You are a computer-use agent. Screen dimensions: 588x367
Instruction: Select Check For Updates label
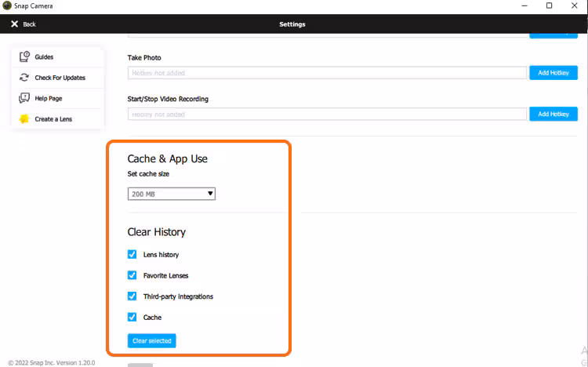pos(60,78)
